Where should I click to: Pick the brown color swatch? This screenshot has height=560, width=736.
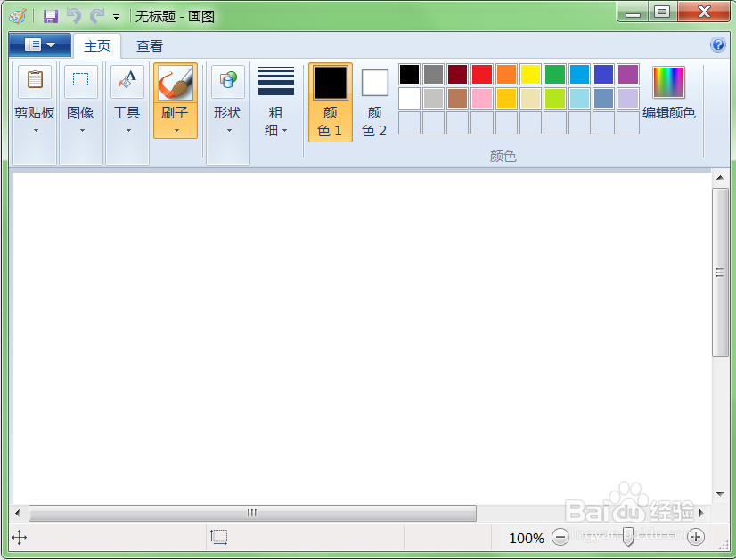[458, 99]
